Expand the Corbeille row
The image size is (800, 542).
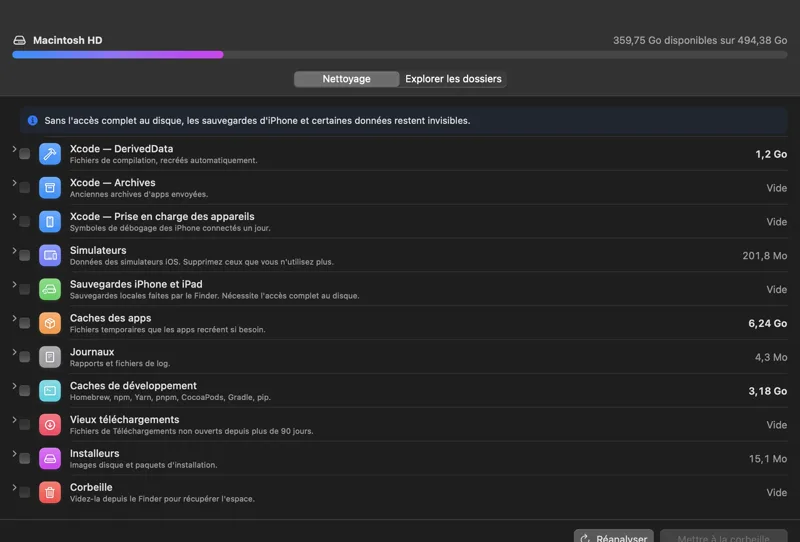pos(14,487)
